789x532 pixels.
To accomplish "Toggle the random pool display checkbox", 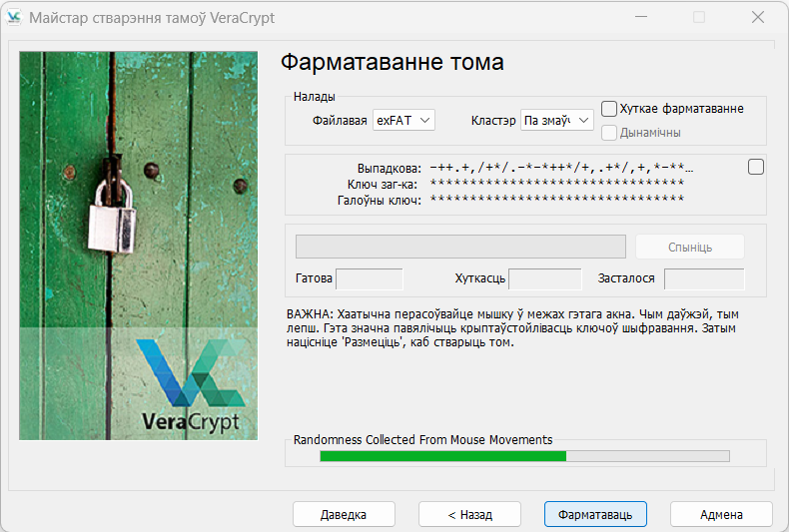I will (x=756, y=167).
